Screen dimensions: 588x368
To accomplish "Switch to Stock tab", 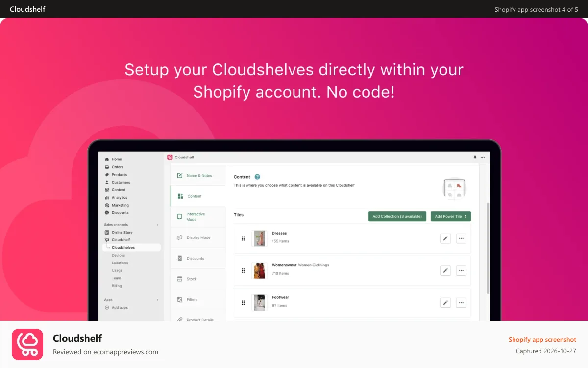I will click(198, 279).
